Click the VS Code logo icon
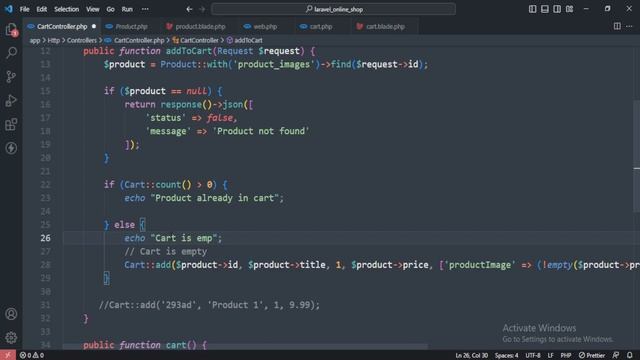Screen dimensions: 640x360 [x=9, y=9]
